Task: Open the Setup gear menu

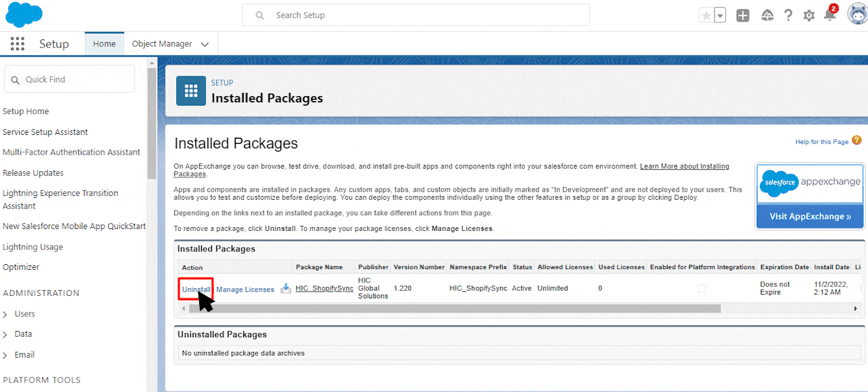Action: pos(809,16)
